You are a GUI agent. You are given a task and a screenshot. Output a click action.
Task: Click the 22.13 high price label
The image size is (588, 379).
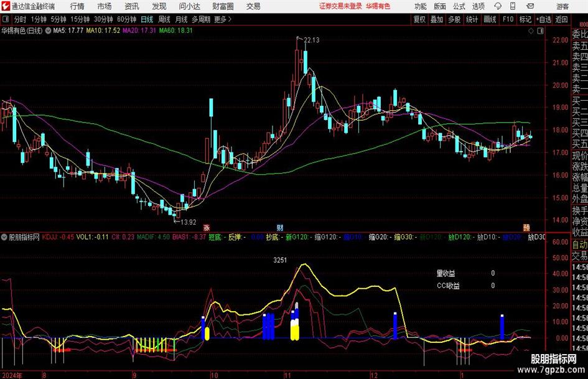point(312,40)
